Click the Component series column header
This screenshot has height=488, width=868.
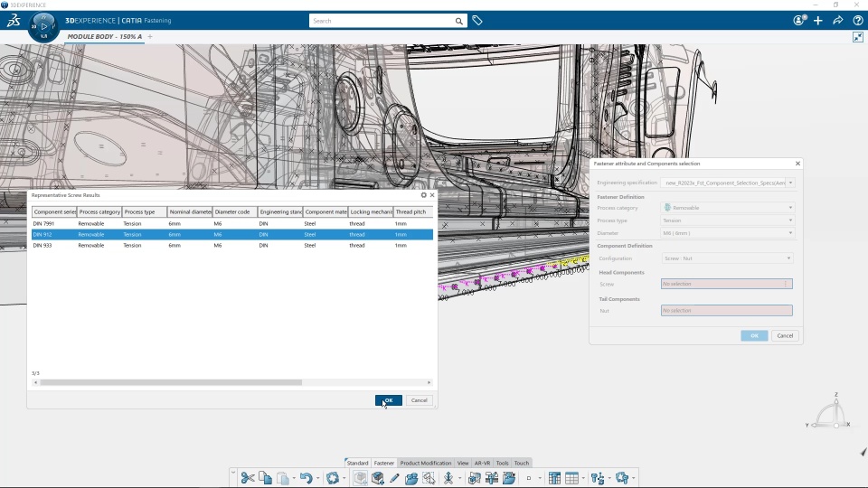point(54,211)
